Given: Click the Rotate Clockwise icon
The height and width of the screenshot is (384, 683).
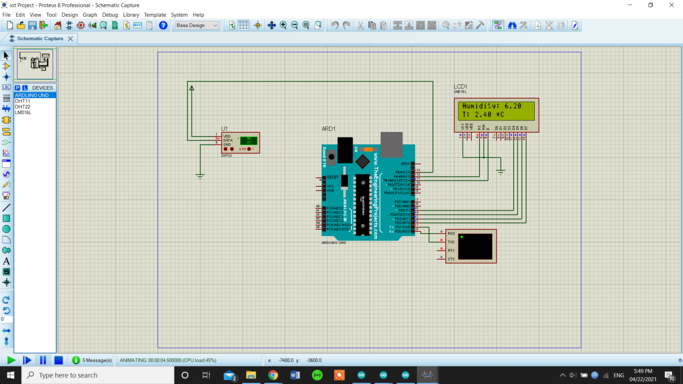Looking at the screenshot, I should coord(6,300).
